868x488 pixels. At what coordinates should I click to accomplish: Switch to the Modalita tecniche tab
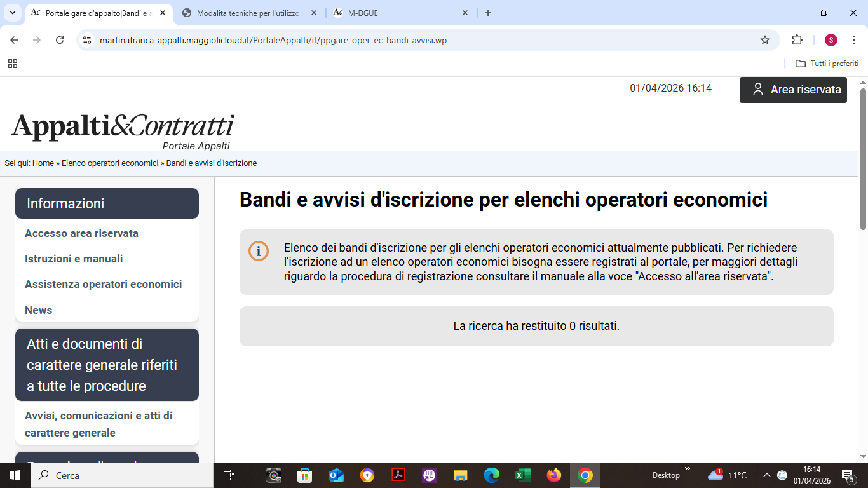(248, 13)
